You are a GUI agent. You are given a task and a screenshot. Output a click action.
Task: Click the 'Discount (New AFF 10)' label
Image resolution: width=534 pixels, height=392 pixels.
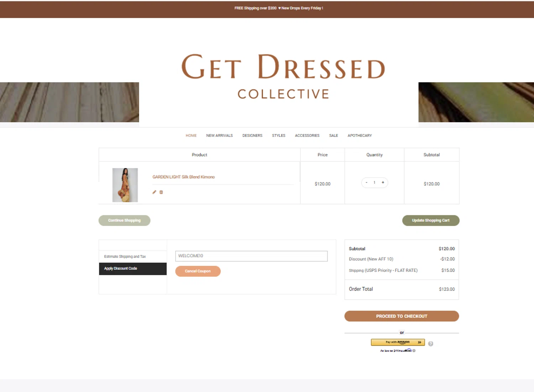371,259
